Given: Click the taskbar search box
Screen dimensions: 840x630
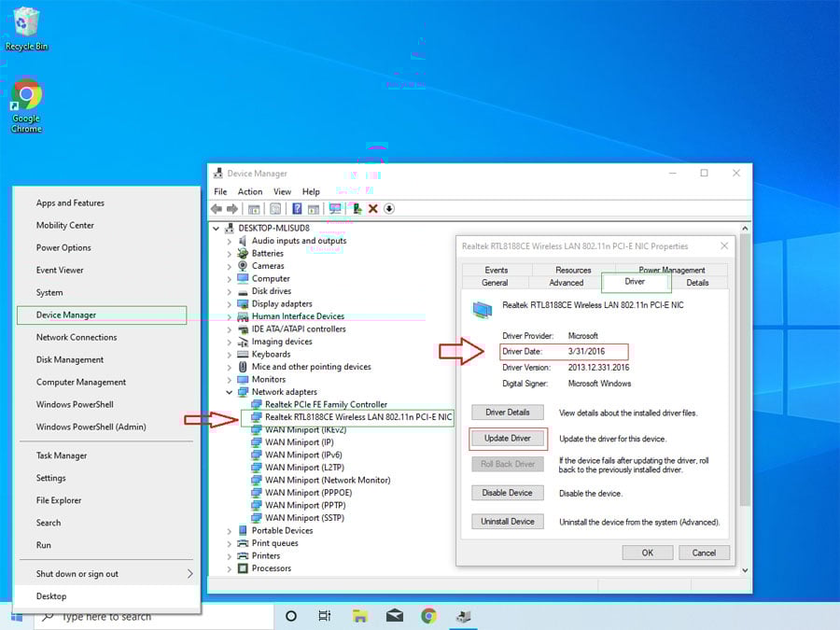Looking at the screenshot, I should click(154, 617).
